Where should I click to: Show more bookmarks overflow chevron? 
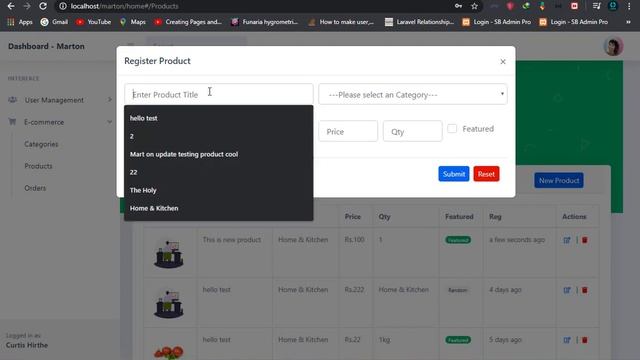pos(628,22)
